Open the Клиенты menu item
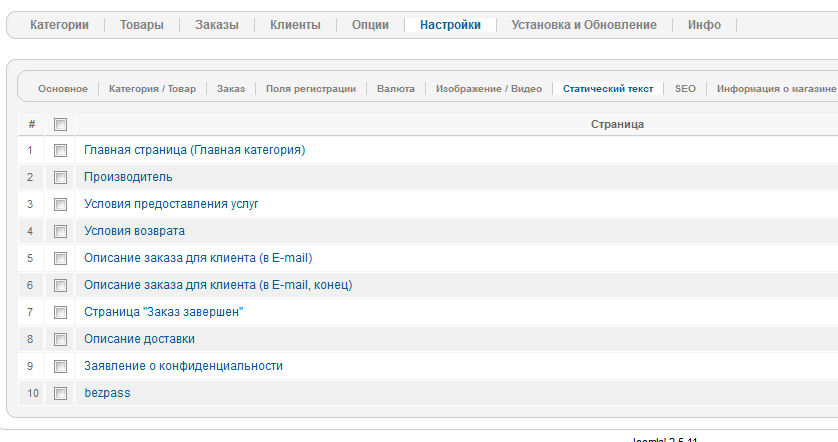The image size is (838, 442). pyautogui.click(x=295, y=25)
